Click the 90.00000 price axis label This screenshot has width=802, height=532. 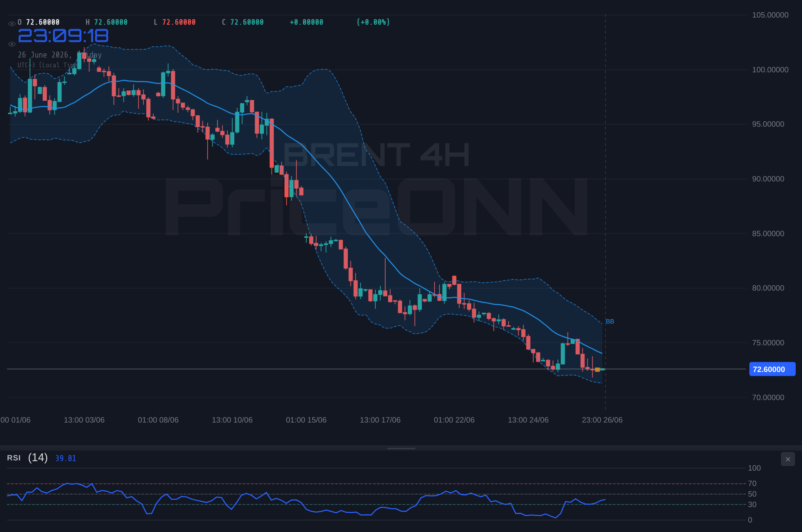coord(768,179)
